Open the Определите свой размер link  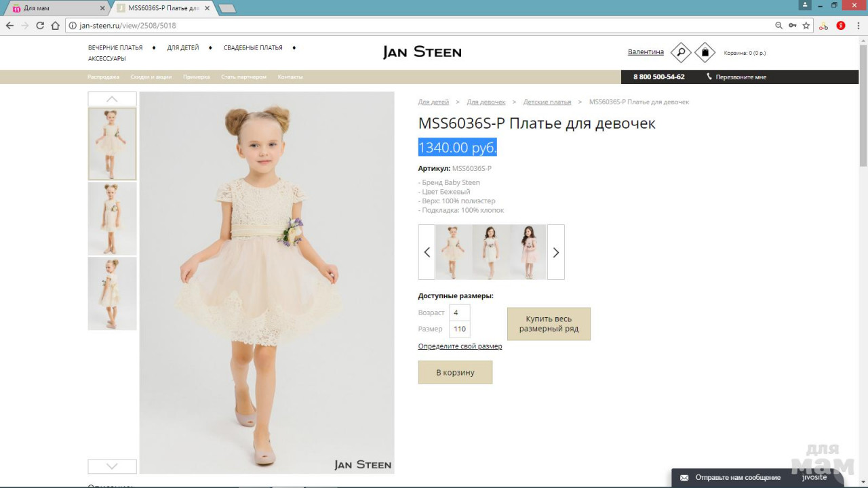click(x=460, y=346)
